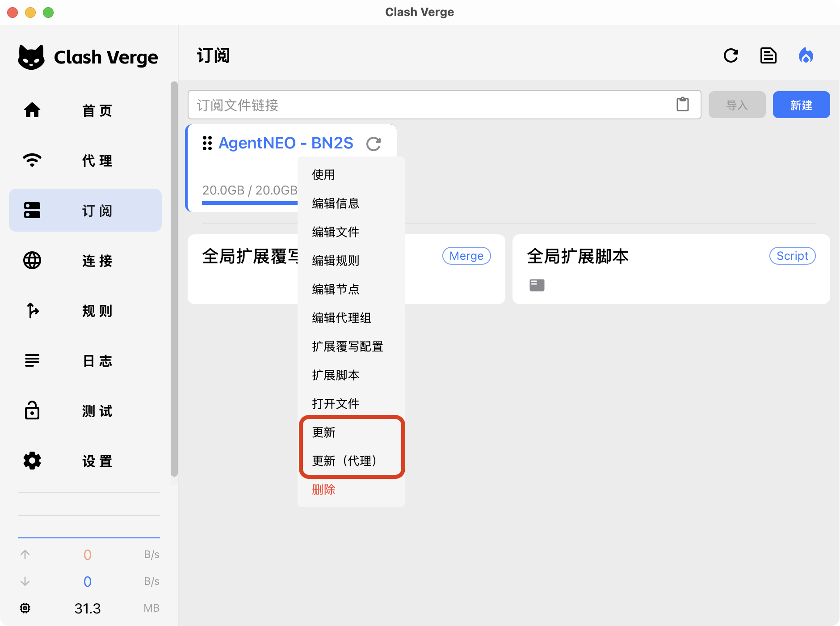
Task: Choose 编辑信息 in context menu
Action: pos(351,203)
